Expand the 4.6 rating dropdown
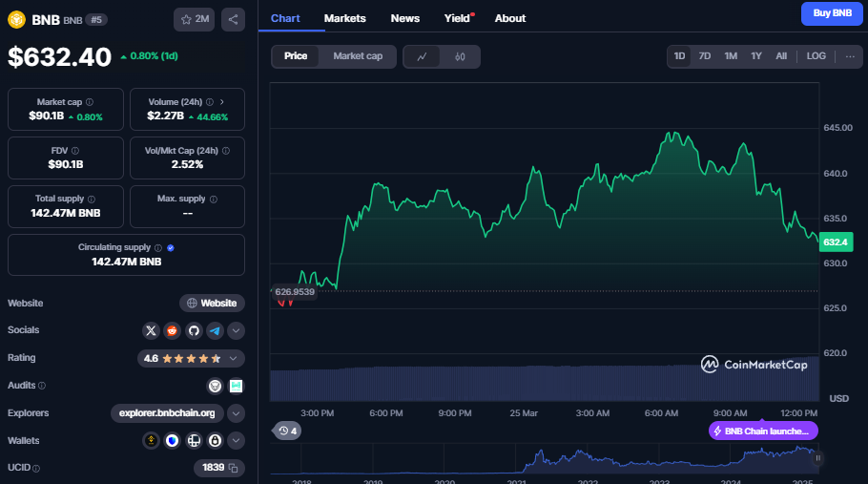 tap(233, 358)
